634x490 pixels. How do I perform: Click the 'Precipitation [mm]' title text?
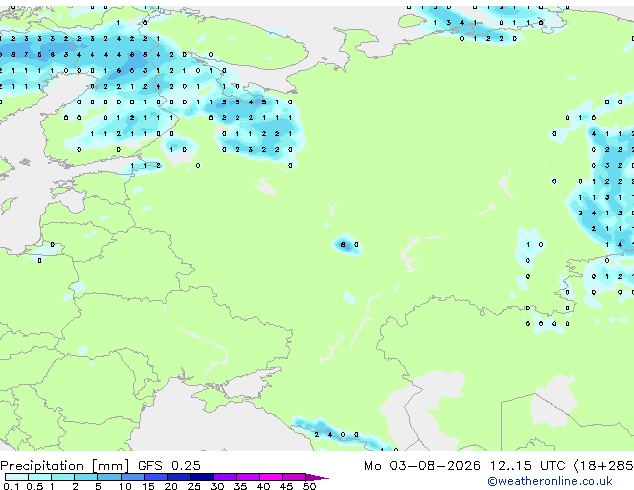point(64,466)
